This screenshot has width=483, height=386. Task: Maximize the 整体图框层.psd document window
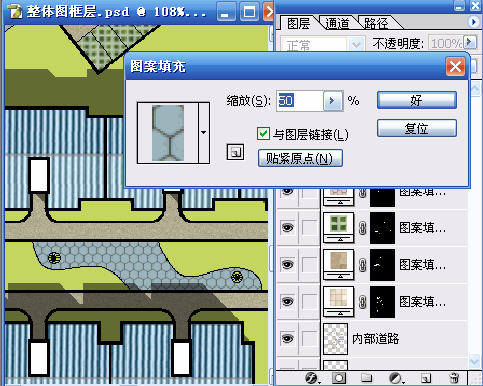249,12
